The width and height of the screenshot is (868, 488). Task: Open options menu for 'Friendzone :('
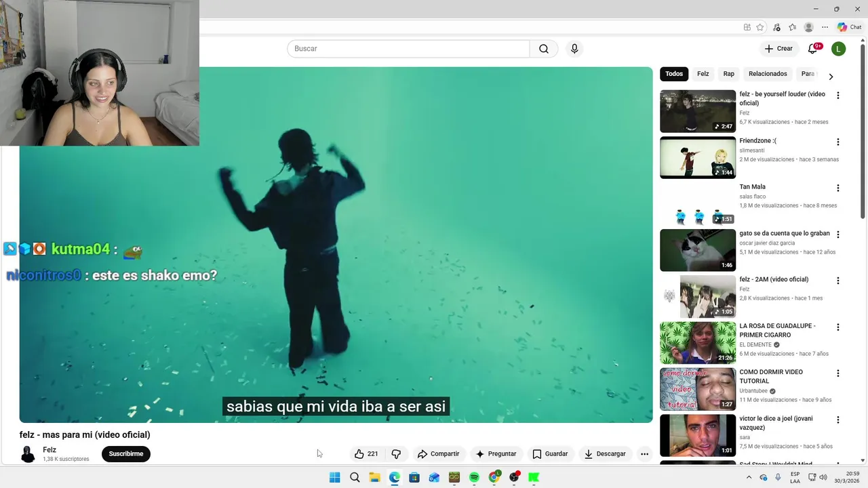point(838,142)
